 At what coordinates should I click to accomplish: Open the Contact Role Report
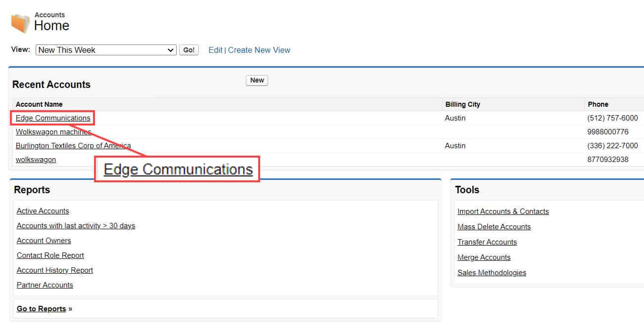[x=50, y=255]
